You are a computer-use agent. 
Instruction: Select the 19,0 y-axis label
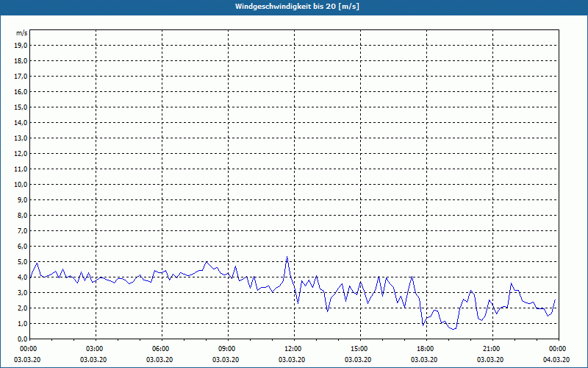[x=21, y=45]
